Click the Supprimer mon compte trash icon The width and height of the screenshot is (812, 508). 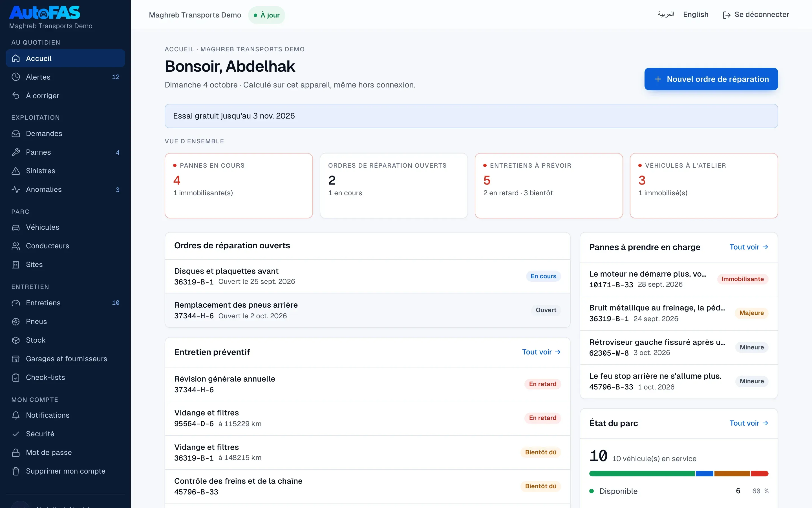[x=16, y=471]
